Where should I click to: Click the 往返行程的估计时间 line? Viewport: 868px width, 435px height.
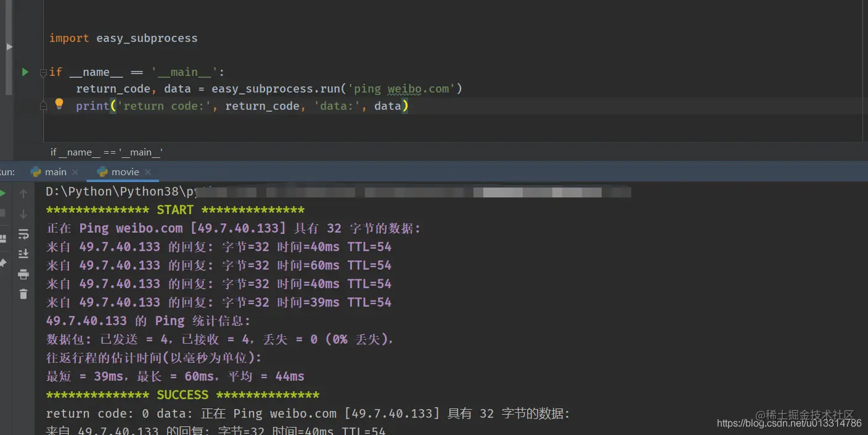coord(154,358)
